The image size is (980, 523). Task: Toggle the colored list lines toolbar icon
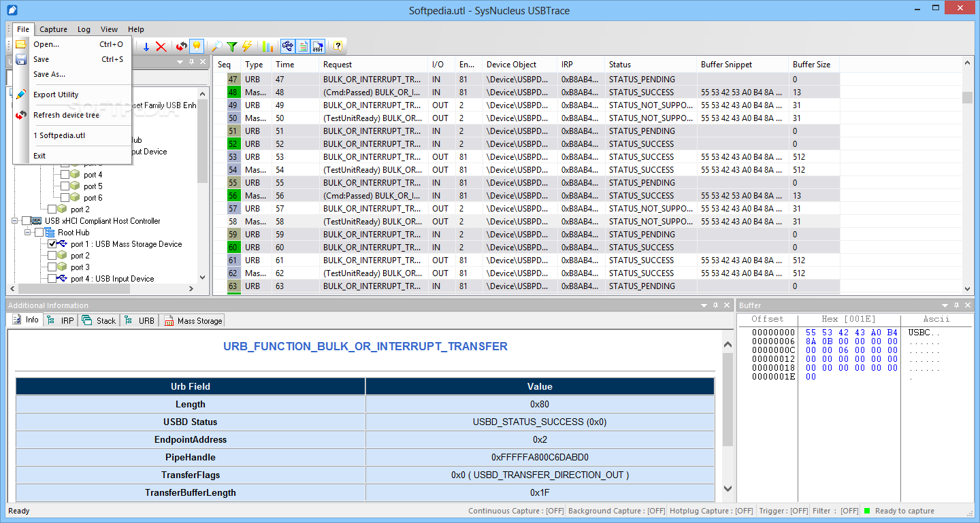pos(303,46)
